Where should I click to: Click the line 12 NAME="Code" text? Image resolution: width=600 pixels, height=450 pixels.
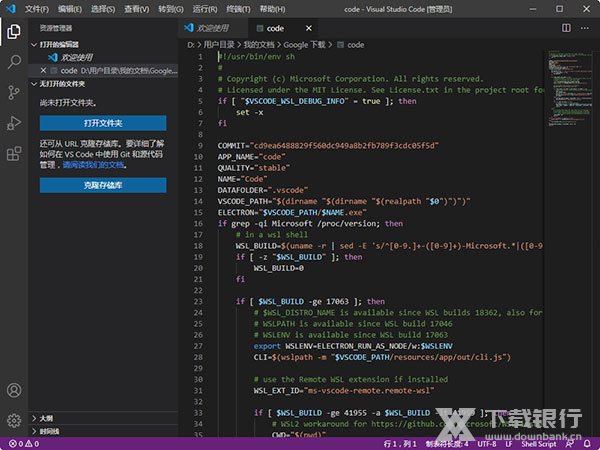pyautogui.click(x=242, y=179)
